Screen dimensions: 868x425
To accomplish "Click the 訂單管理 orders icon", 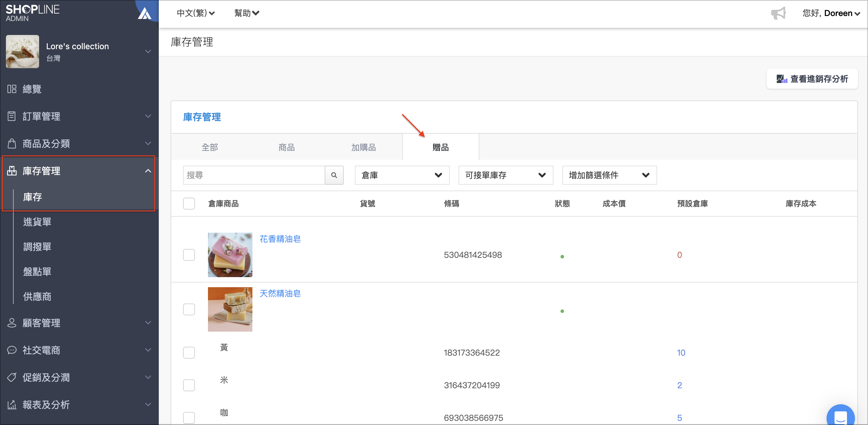I will [12, 116].
